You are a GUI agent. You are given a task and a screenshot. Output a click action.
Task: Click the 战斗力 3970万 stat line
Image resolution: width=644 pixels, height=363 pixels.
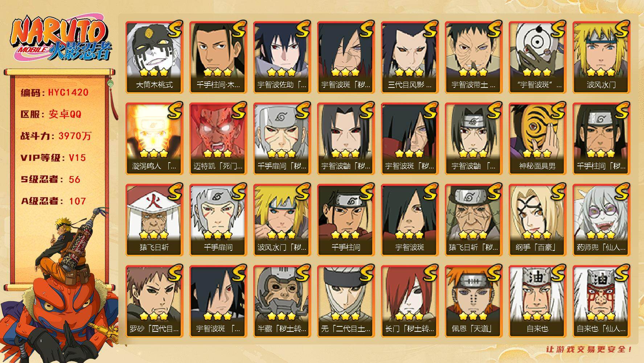(x=56, y=136)
